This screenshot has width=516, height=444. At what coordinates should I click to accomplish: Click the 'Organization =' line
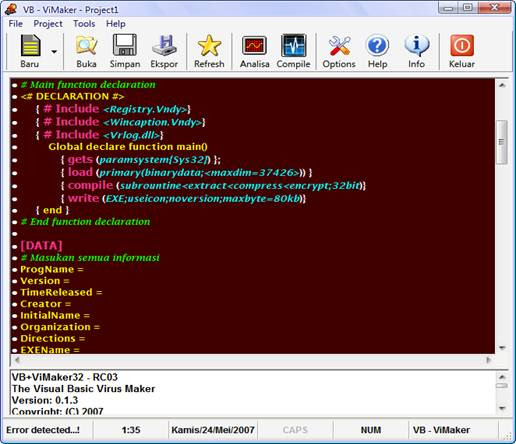60,327
